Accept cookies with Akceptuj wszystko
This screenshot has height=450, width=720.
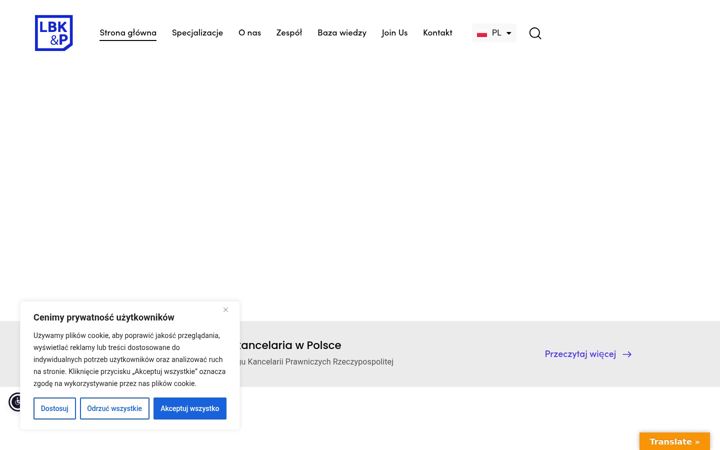(190, 408)
